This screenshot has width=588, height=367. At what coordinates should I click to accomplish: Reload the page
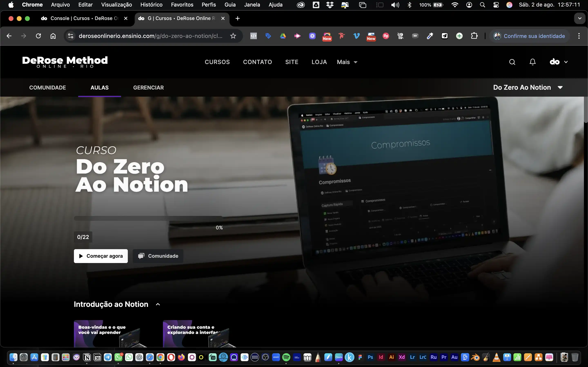pyautogui.click(x=38, y=36)
